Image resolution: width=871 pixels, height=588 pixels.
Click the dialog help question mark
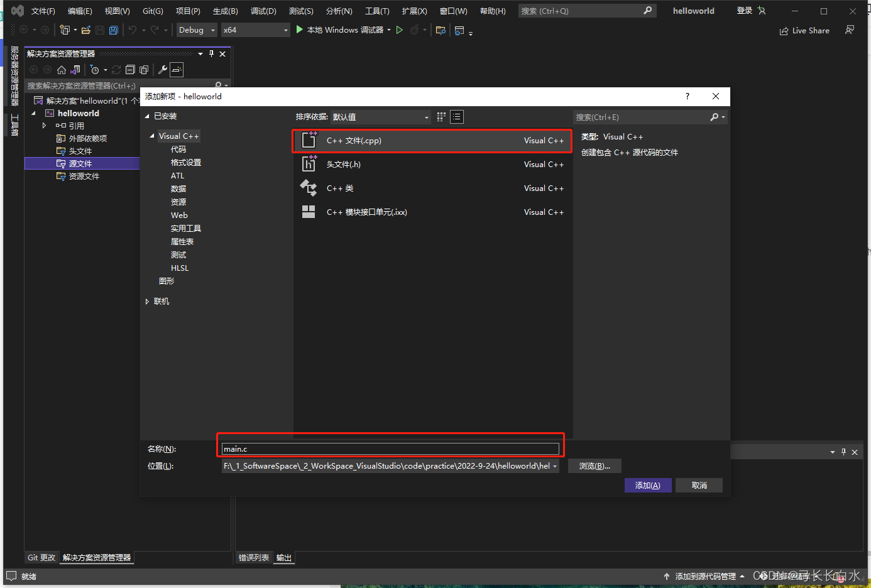pos(687,96)
